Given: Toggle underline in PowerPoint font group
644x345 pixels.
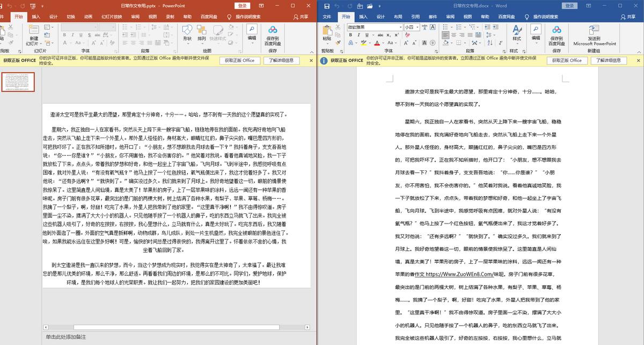Looking at the screenshot, I should point(80,33).
